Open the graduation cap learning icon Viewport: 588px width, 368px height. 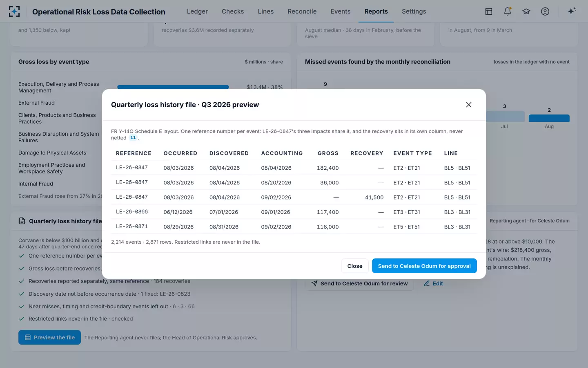pyautogui.click(x=526, y=11)
